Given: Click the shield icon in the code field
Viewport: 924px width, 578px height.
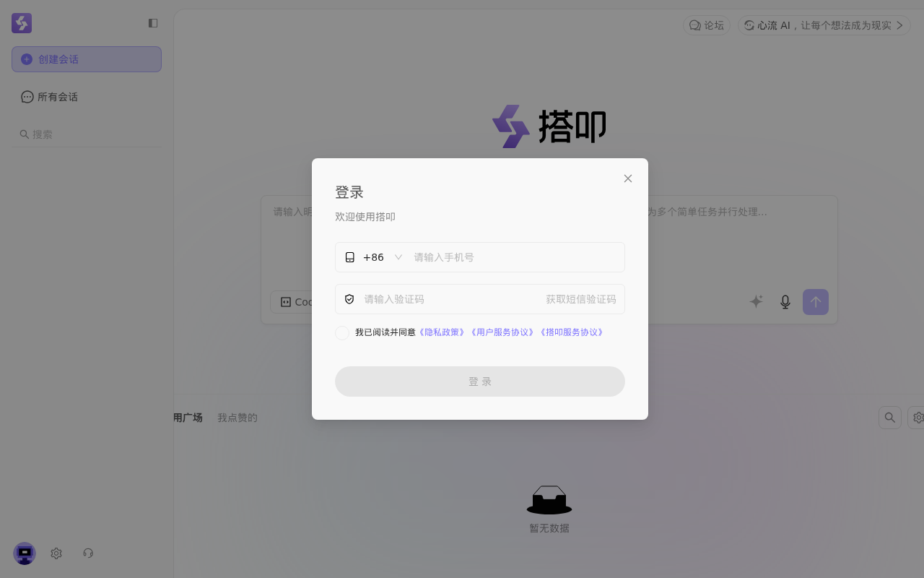Looking at the screenshot, I should [x=349, y=299].
